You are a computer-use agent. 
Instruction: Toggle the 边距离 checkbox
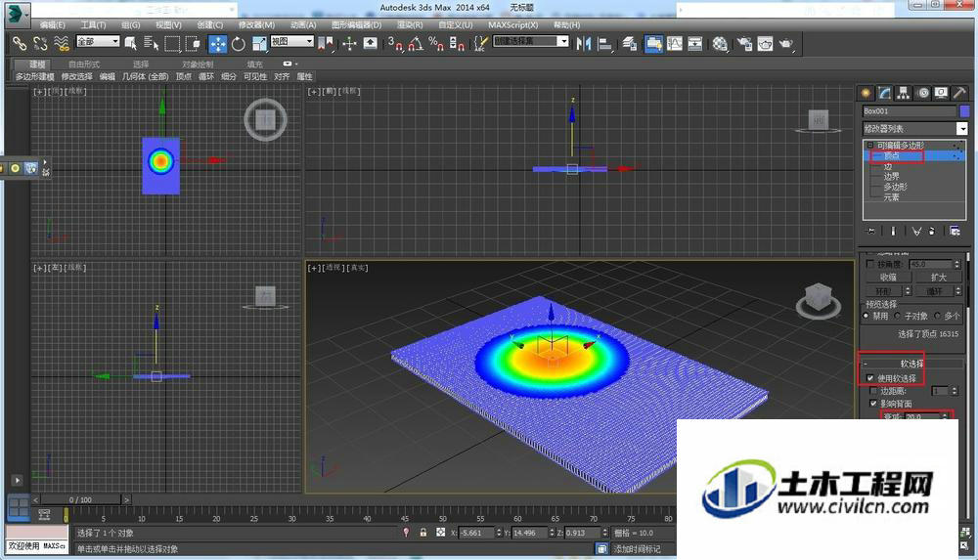(x=873, y=391)
